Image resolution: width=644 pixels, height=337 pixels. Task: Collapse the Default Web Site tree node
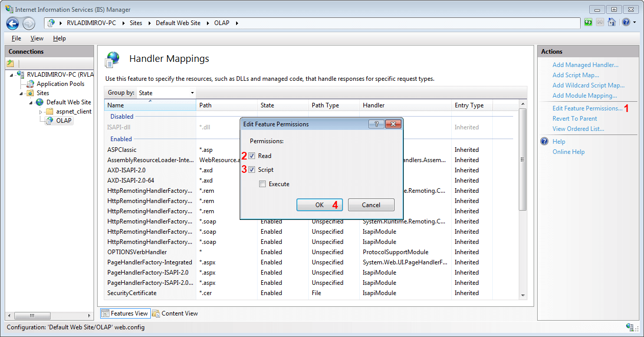click(31, 102)
